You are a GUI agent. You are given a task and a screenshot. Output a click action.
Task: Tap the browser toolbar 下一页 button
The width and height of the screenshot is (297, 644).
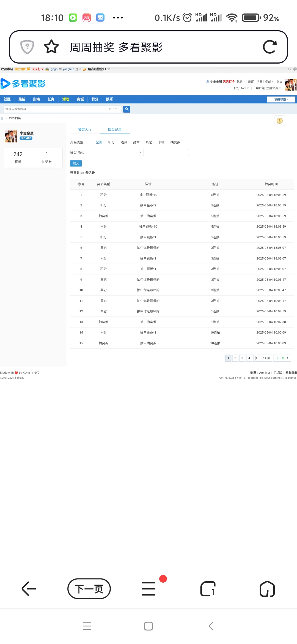pos(89,589)
